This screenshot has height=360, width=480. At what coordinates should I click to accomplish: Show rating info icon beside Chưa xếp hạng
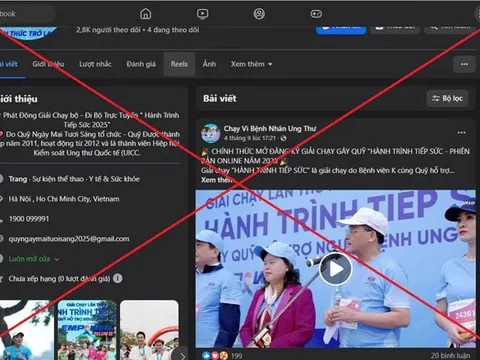pyautogui.click(x=118, y=278)
